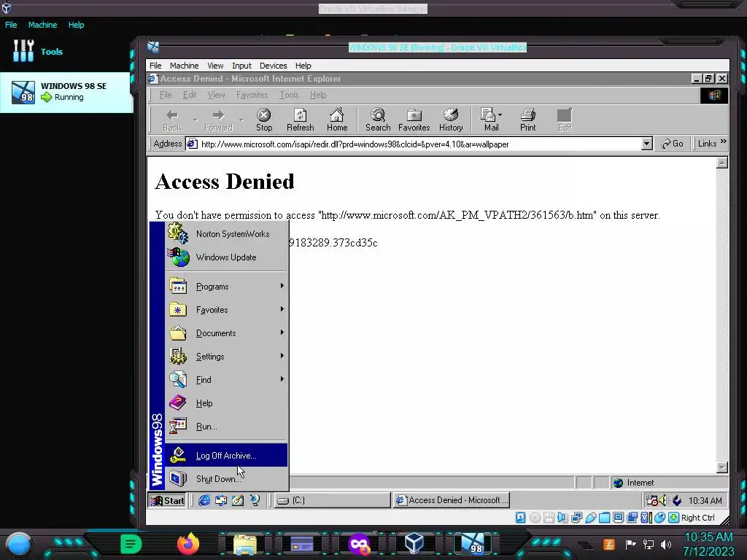Click VirtualBox network status icon
This screenshot has width=747, height=560.
(x=576, y=518)
